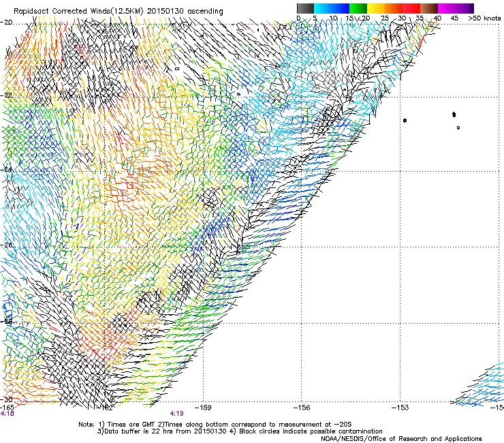
Task: Click the '-153' longitude axis label
Action: tap(400, 408)
